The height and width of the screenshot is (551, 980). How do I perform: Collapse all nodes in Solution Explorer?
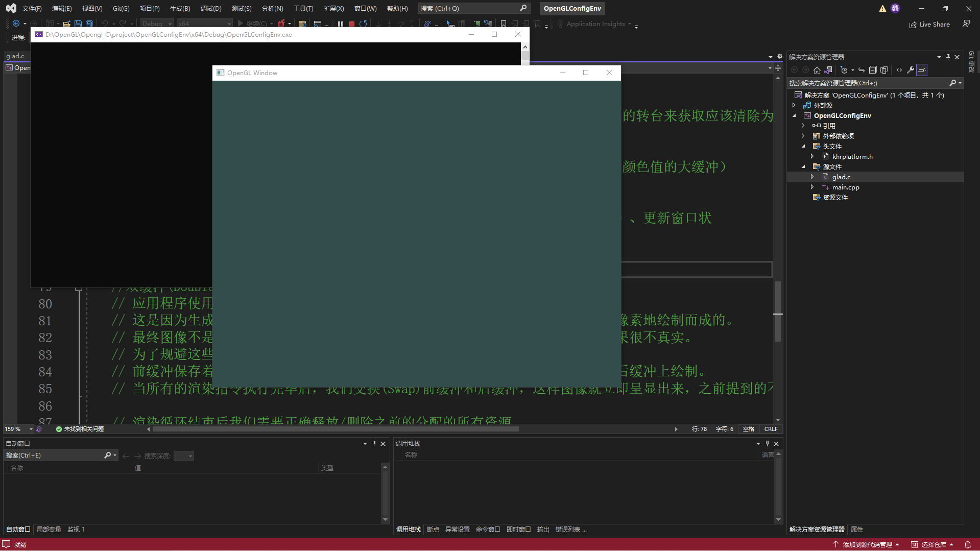point(873,70)
